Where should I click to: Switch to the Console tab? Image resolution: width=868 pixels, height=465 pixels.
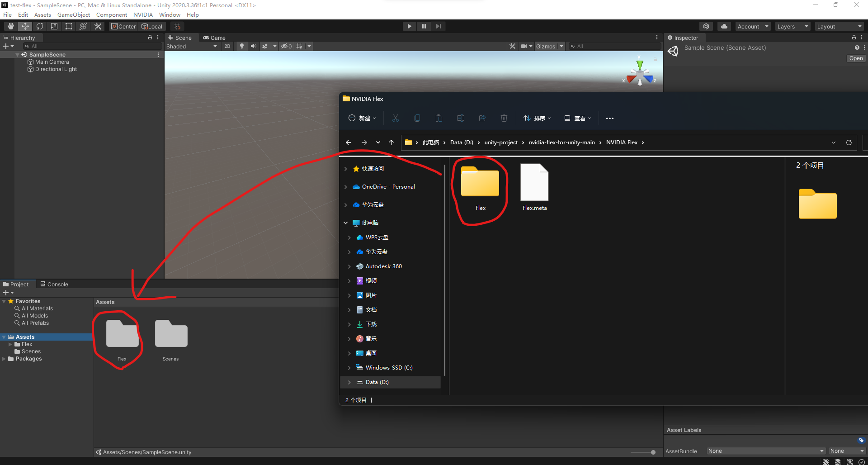click(x=54, y=284)
